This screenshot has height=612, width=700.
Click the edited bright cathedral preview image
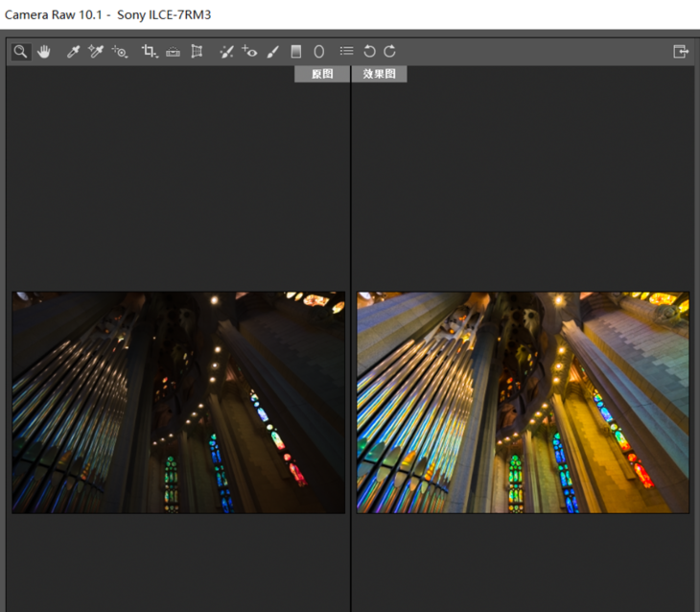pyautogui.click(x=523, y=403)
